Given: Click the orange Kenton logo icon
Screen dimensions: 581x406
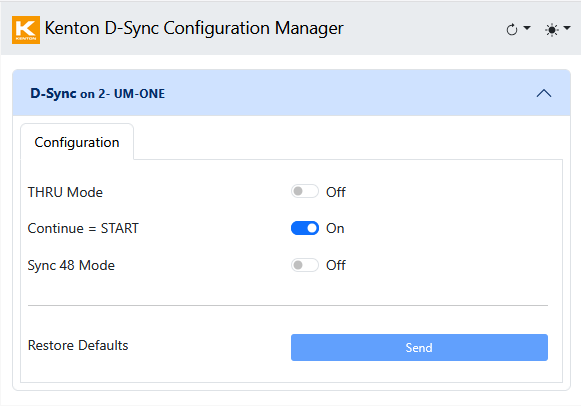Looking at the screenshot, I should [26, 30].
